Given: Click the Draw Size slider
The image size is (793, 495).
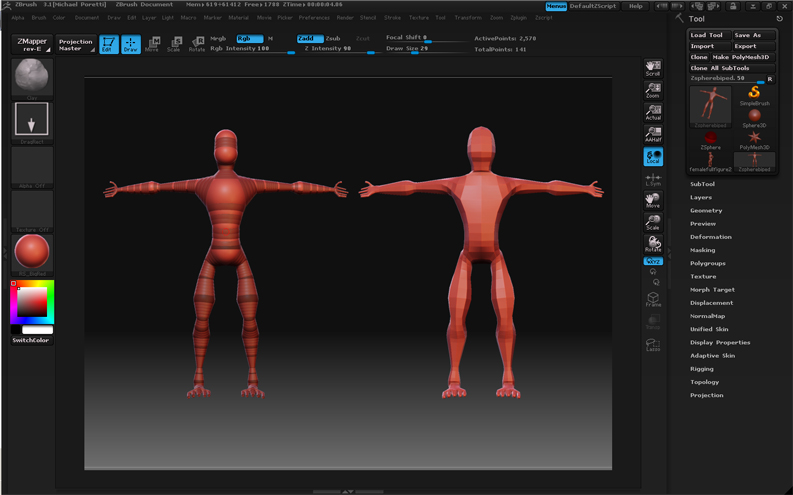Looking at the screenshot, I should 426,49.
